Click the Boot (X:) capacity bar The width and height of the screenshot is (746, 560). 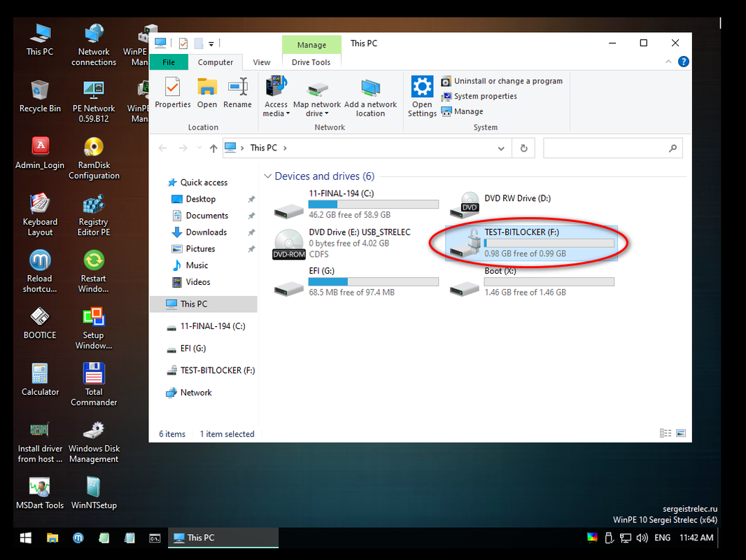pos(549,281)
